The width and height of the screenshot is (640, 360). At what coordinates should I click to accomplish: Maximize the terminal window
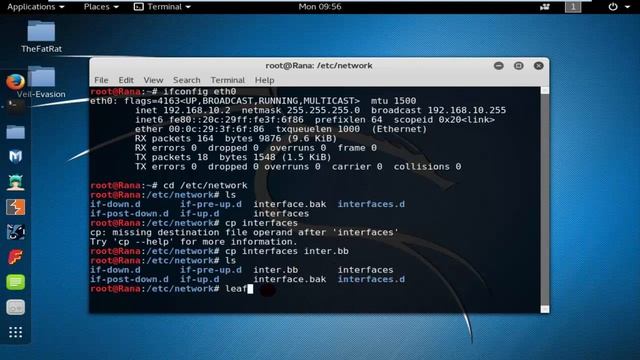[518, 65]
